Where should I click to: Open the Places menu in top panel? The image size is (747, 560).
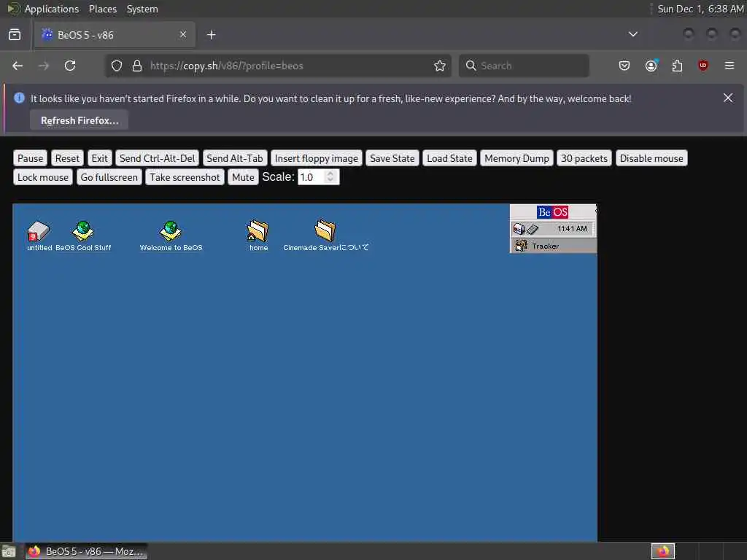103,9
